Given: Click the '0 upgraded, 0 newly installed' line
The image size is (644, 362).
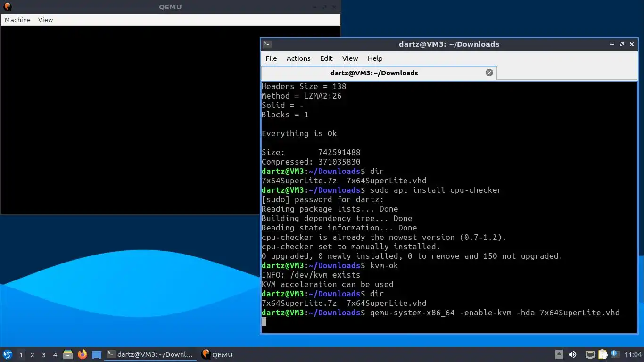Looking at the screenshot, I should (x=413, y=256).
